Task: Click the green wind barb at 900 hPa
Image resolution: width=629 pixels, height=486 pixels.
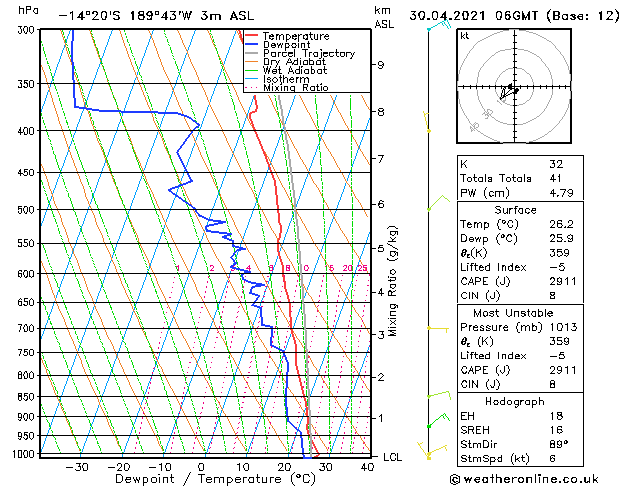Action: pyautogui.click(x=438, y=420)
